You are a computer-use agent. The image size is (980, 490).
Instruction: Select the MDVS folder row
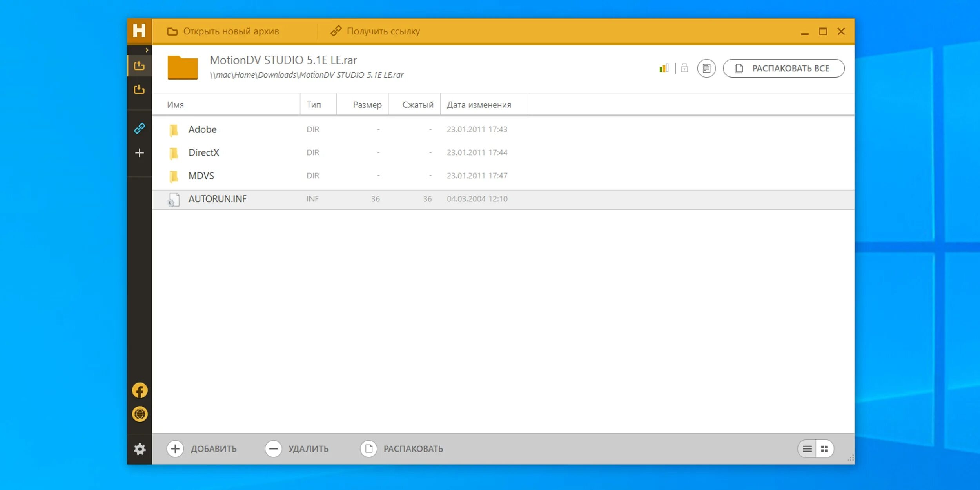pyautogui.click(x=503, y=176)
